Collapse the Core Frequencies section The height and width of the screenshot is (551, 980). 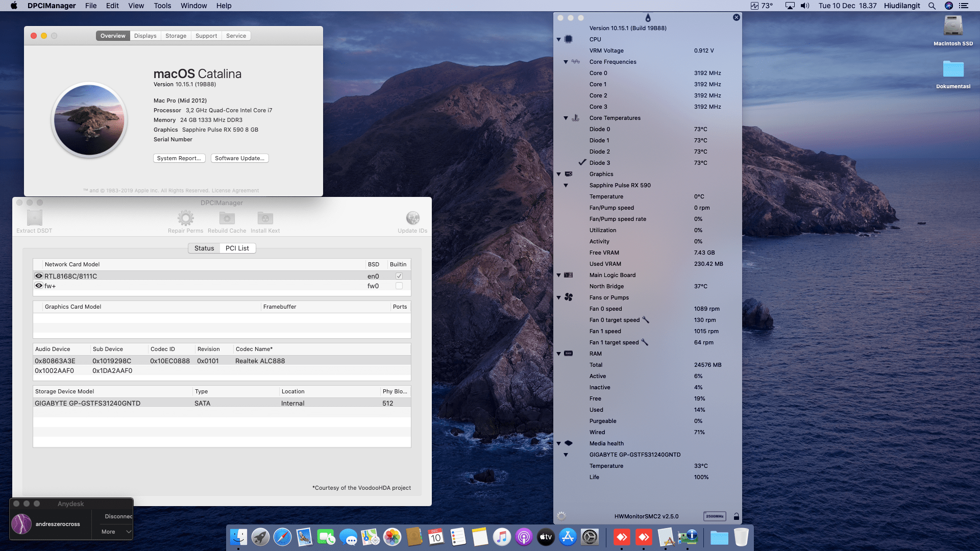coord(566,62)
